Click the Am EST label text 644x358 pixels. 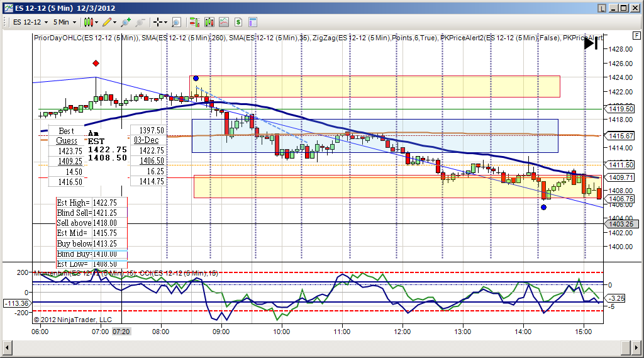[x=96, y=137]
